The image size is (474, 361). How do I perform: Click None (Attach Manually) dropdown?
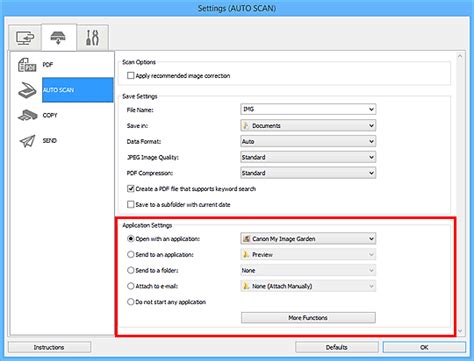(x=308, y=286)
